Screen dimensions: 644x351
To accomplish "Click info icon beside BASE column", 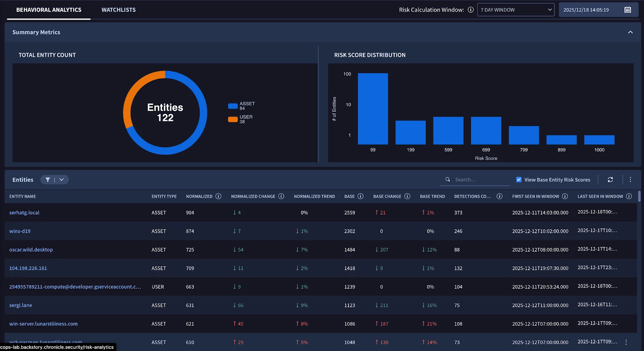I will [360, 196].
